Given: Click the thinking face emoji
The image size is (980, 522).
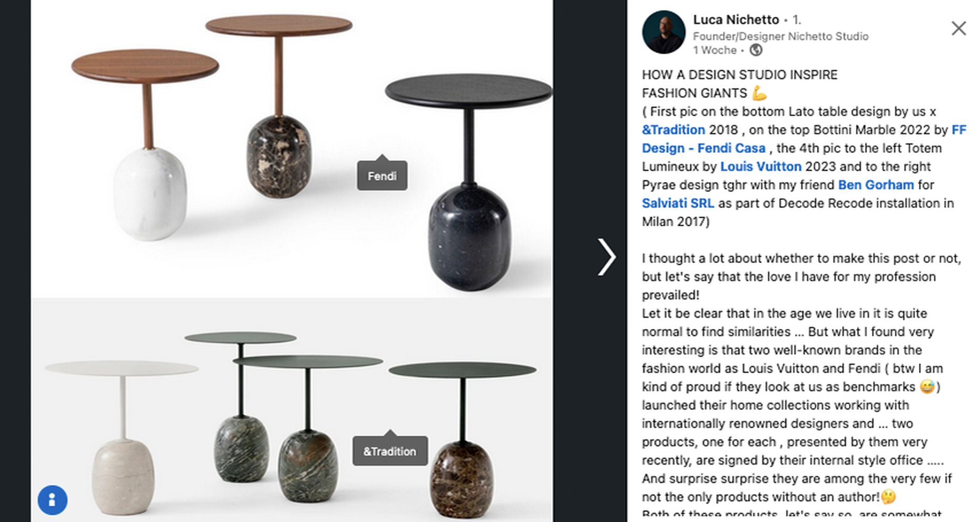Looking at the screenshot, I should pyautogui.click(x=888, y=497).
